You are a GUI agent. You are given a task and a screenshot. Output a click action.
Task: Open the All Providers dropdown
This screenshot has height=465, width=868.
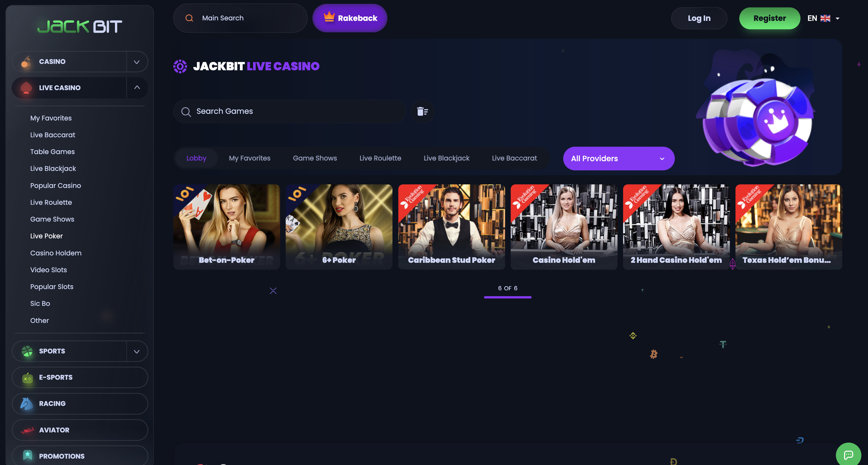(619, 158)
